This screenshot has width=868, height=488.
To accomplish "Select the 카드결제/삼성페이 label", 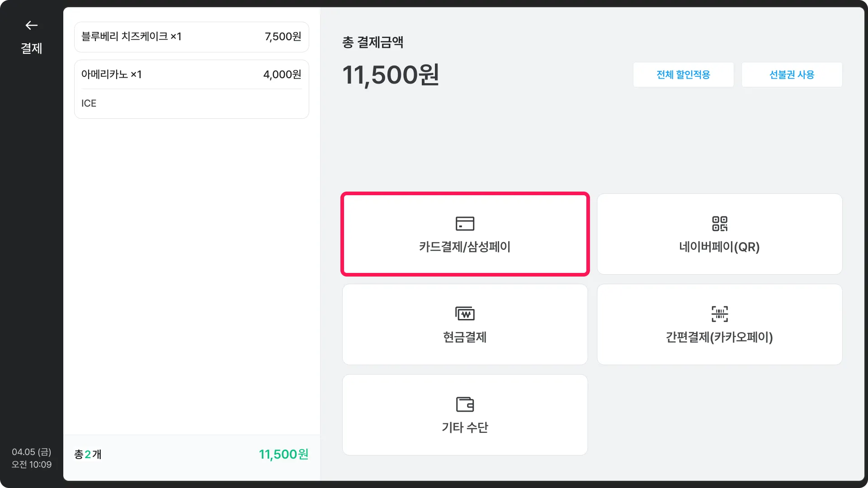I will click(x=465, y=247).
